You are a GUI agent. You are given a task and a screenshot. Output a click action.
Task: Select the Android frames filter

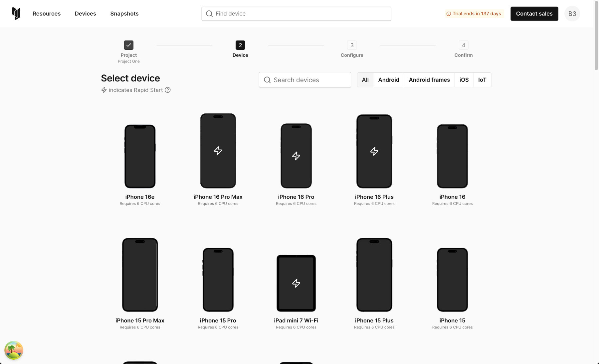coord(429,80)
